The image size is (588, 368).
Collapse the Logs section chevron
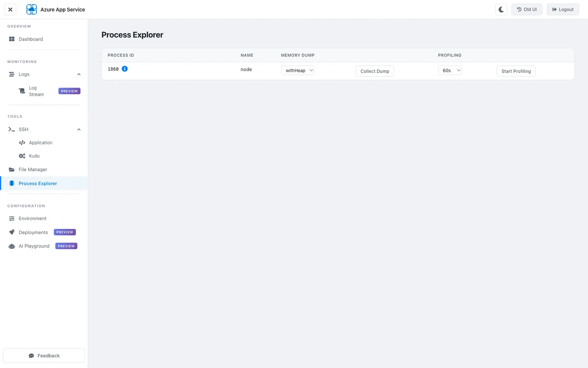pyautogui.click(x=79, y=74)
